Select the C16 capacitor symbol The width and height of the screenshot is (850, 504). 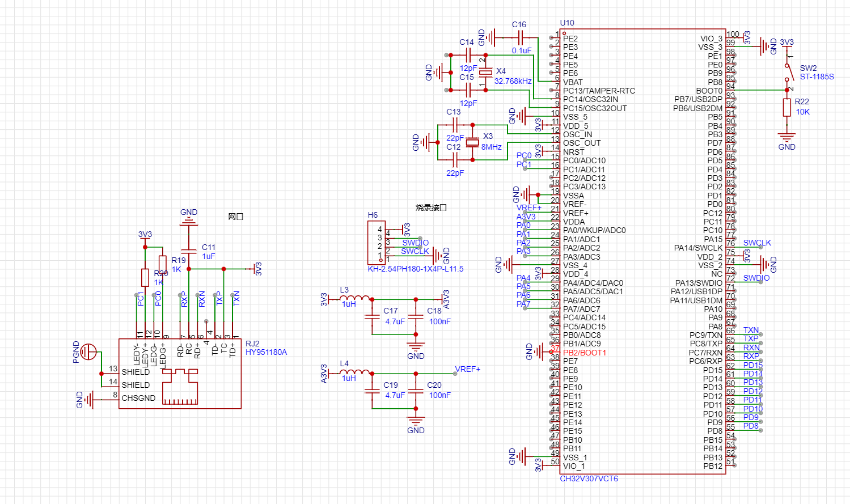pyautogui.click(x=520, y=38)
